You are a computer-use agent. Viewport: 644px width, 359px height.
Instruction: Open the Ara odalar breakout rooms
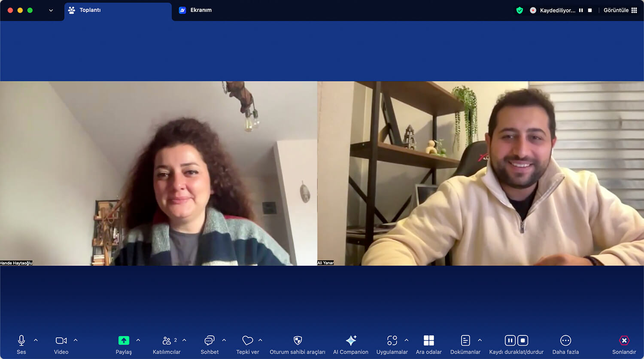click(428, 341)
